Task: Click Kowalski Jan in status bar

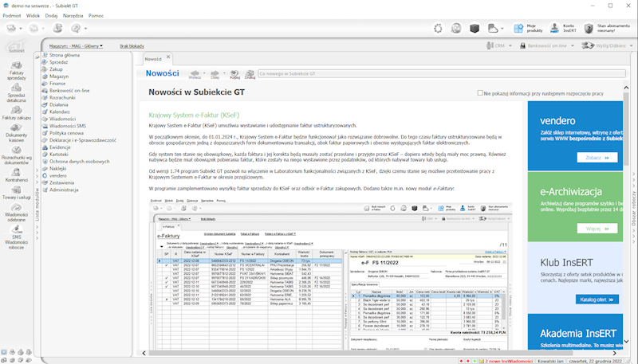Action: coord(550,361)
